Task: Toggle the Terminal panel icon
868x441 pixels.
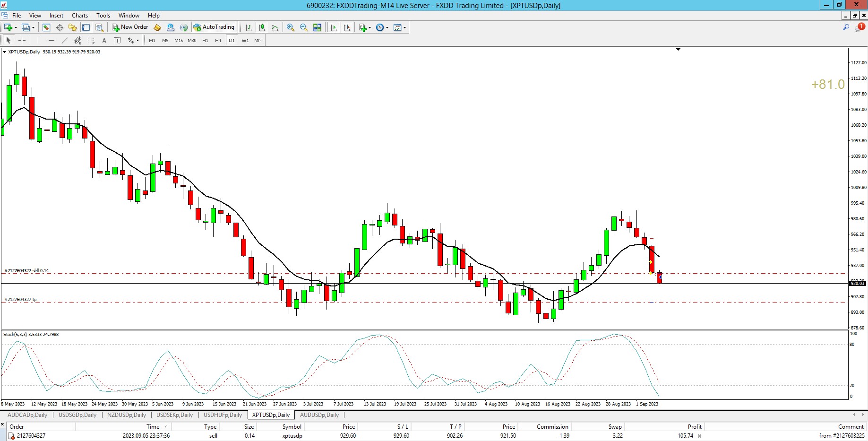Action: click(86, 27)
